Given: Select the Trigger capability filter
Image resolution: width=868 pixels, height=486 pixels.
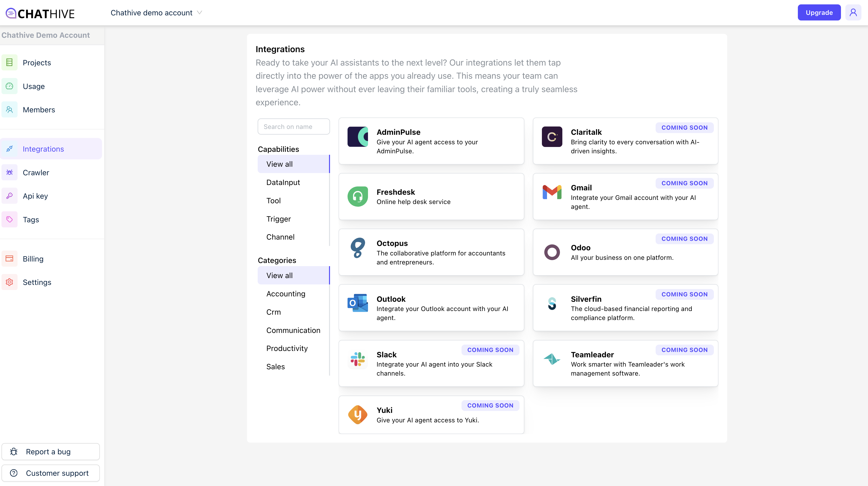Looking at the screenshot, I should tap(278, 219).
